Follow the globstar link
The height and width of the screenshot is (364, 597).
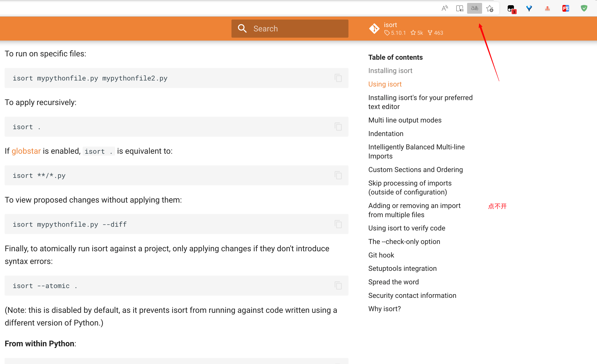(26, 151)
